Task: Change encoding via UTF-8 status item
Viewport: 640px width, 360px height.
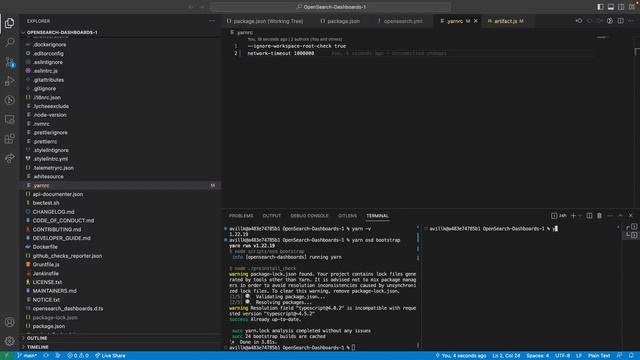Action: pos(562,356)
